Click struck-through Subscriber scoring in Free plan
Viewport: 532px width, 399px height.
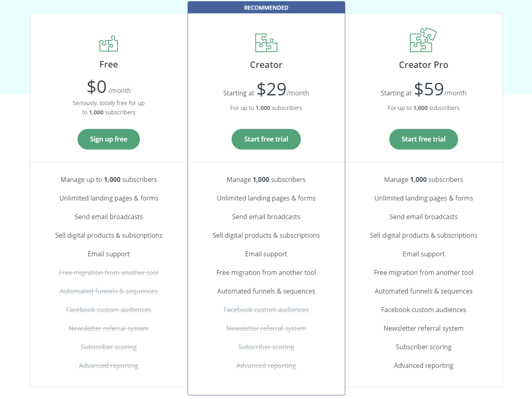click(x=109, y=347)
